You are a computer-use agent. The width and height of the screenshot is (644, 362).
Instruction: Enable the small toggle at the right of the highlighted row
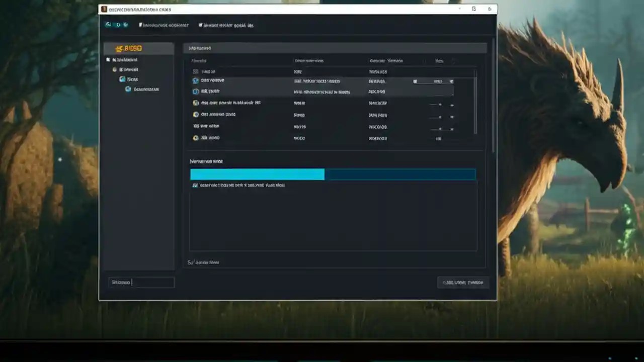(451, 81)
